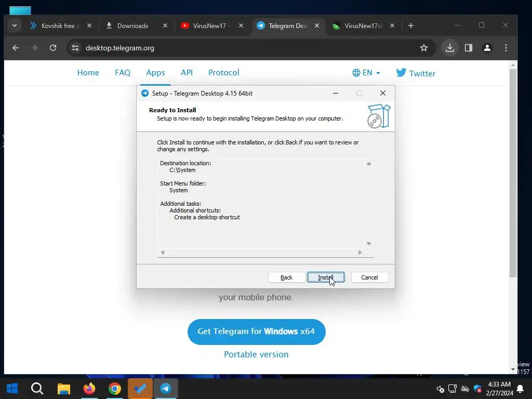Viewport: 532px width, 399px height.
Task: Click the network tray icon
Action: point(453,389)
